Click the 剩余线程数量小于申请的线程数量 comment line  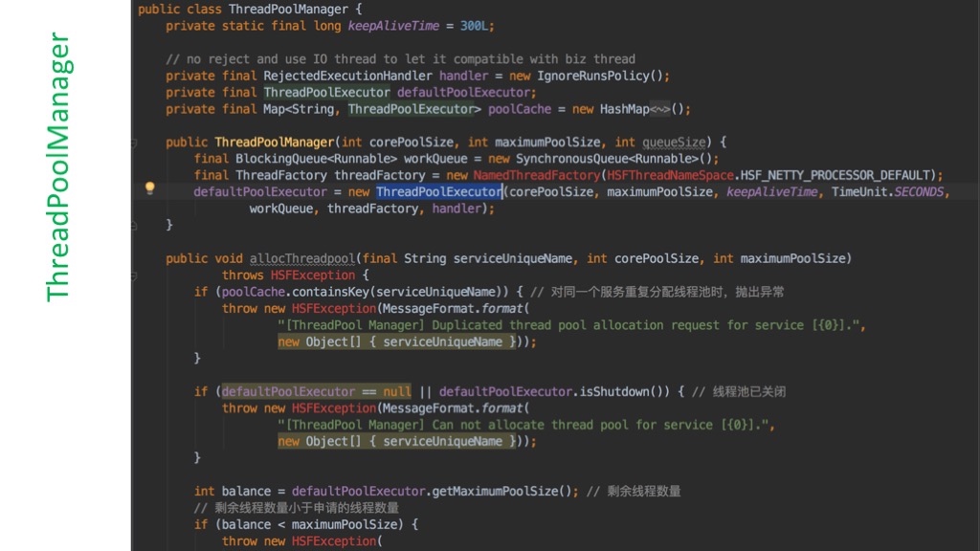point(297,508)
